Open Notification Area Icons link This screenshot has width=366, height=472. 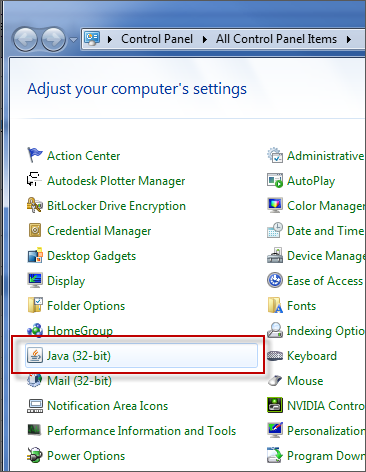click(108, 406)
